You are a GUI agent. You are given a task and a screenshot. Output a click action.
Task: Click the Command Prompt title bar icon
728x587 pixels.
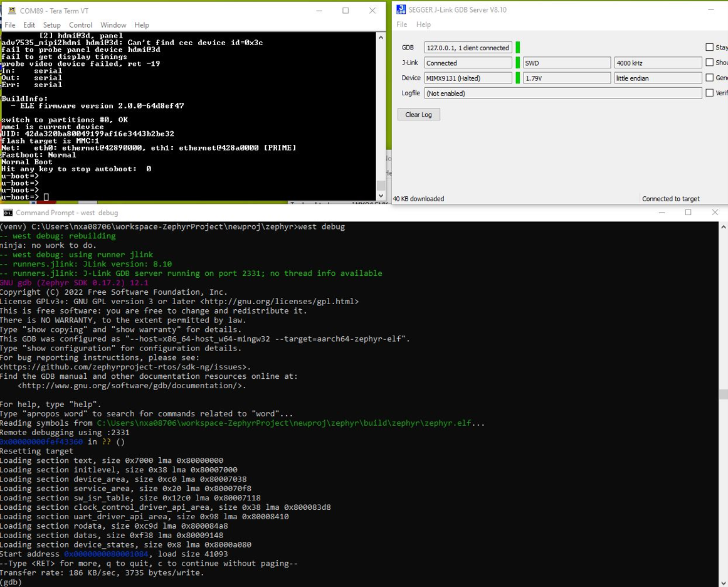[8, 213]
